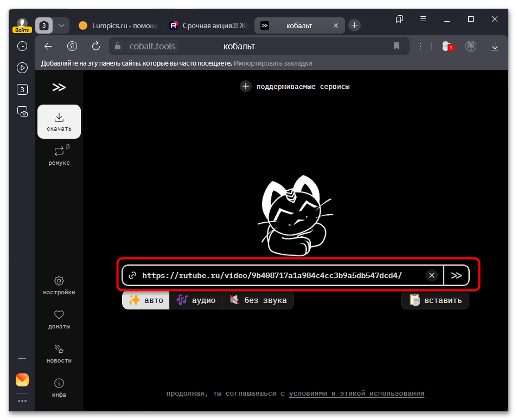Open the ремукс beta section

[x=59, y=156]
